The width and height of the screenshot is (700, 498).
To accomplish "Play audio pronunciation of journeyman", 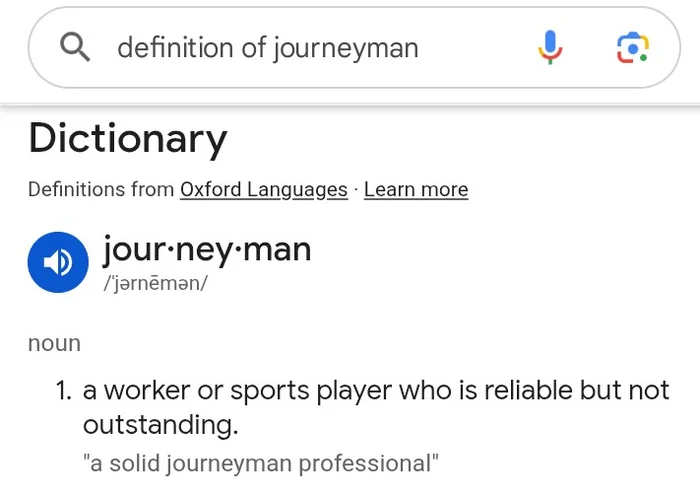I will 59,261.
